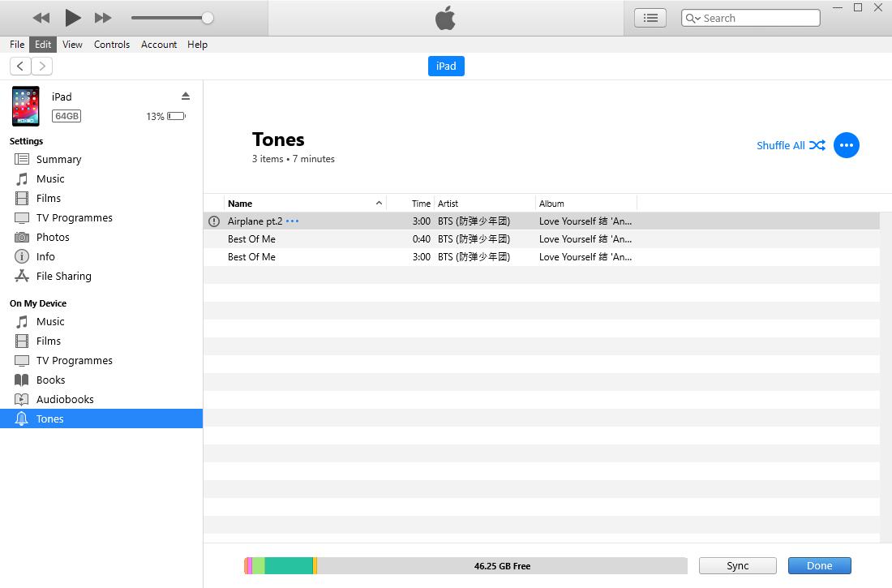Click the 13% battery indicator icon
This screenshot has width=892, height=588.
[176, 116]
